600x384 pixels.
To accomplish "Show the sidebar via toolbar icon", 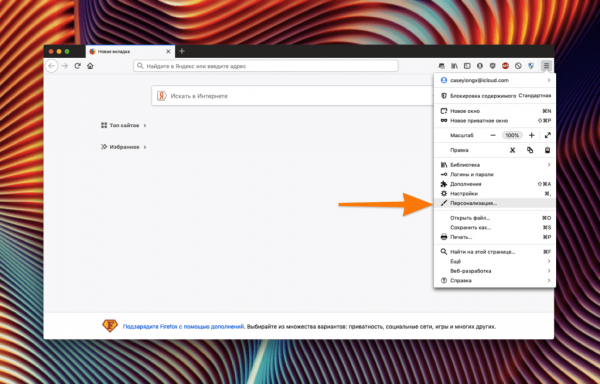I will [467, 66].
